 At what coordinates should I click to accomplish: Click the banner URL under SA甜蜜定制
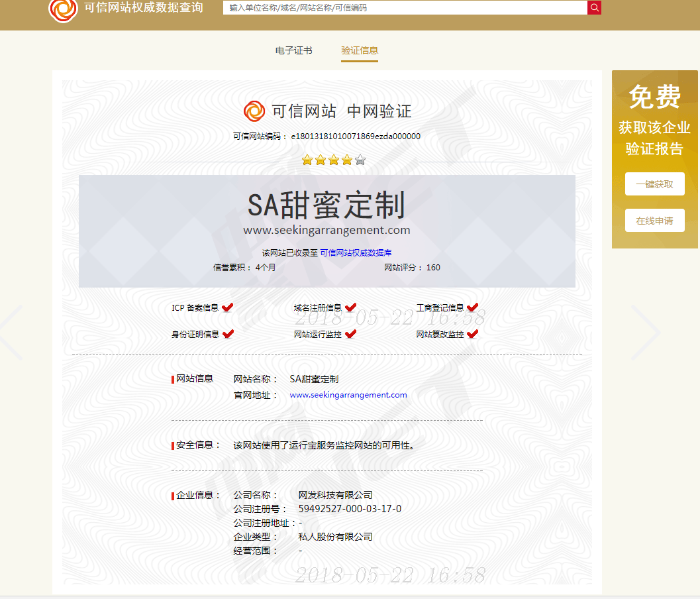click(326, 230)
